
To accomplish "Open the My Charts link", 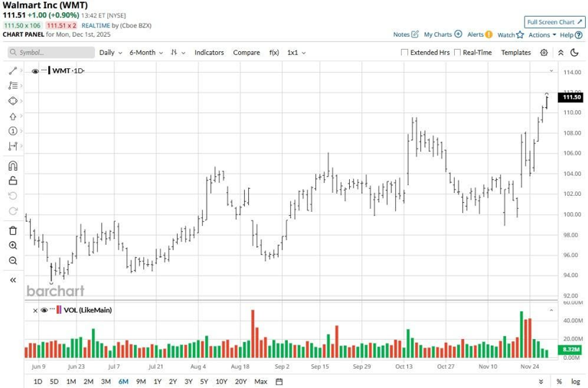I will 442,34.
